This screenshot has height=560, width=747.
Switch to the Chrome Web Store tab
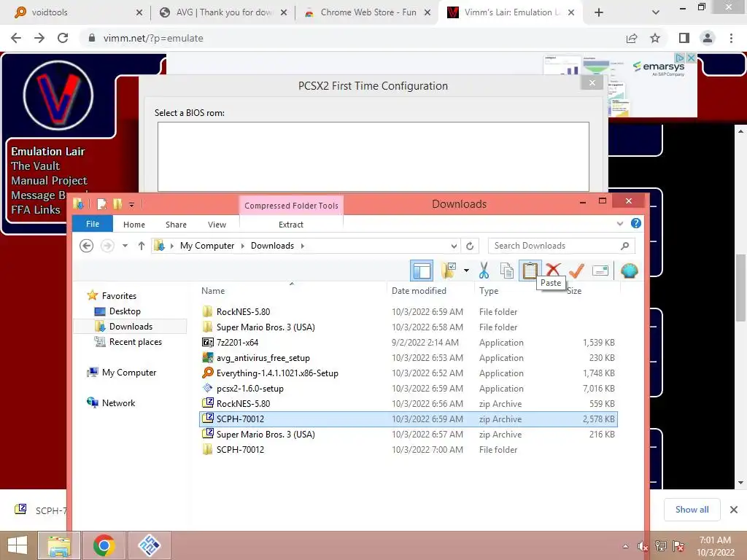click(367, 12)
